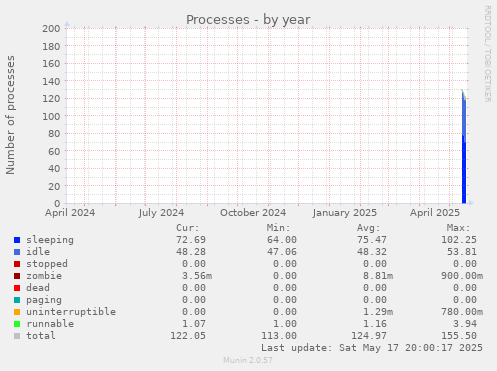
Task: Click the 'total' legend label
Action: 41,336
